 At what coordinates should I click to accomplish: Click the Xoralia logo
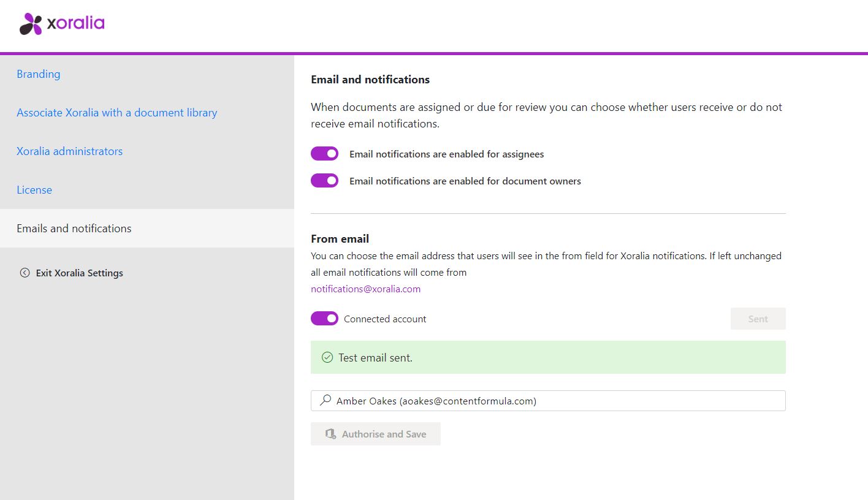pyautogui.click(x=62, y=24)
